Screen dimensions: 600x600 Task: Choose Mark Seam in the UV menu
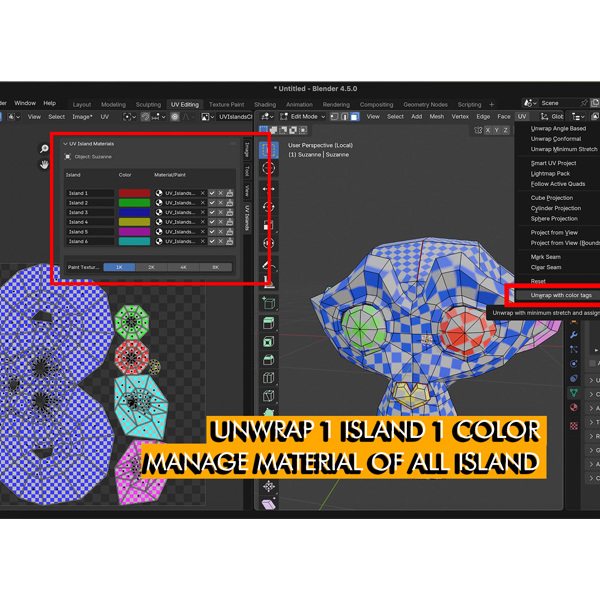pos(546,257)
